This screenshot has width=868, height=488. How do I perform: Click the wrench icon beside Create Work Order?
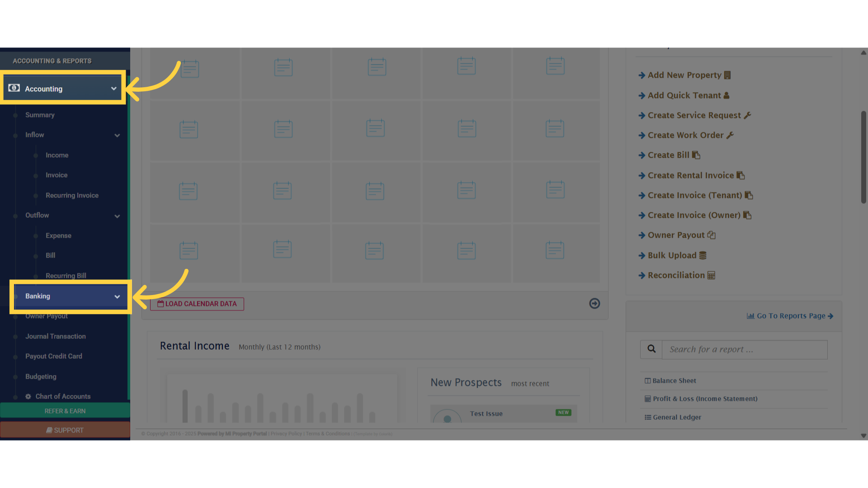point(730,135)
